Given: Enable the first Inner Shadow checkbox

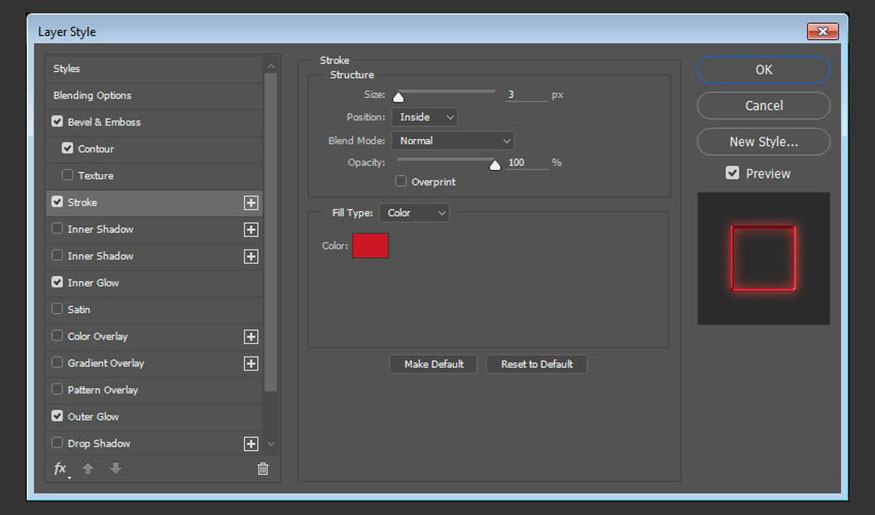Looking at the screenshot, I should pos(57,228).
